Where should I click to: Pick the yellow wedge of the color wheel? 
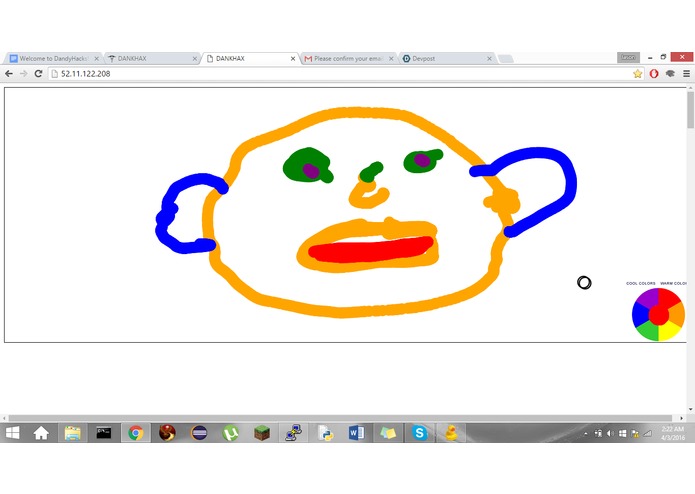point(669,331)
